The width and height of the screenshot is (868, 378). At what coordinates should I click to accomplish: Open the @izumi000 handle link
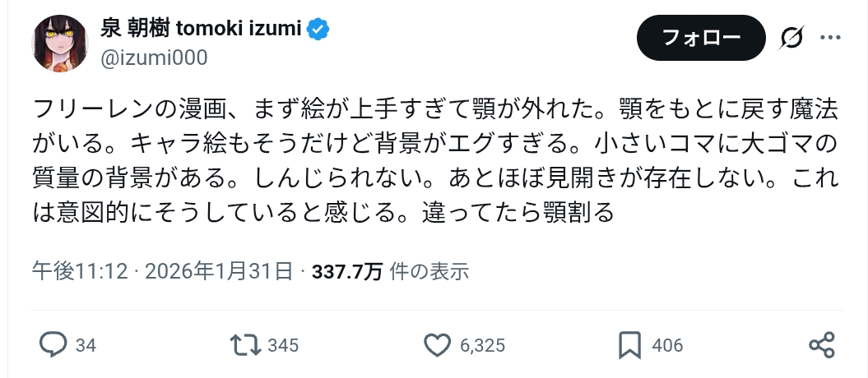point(154,58)
